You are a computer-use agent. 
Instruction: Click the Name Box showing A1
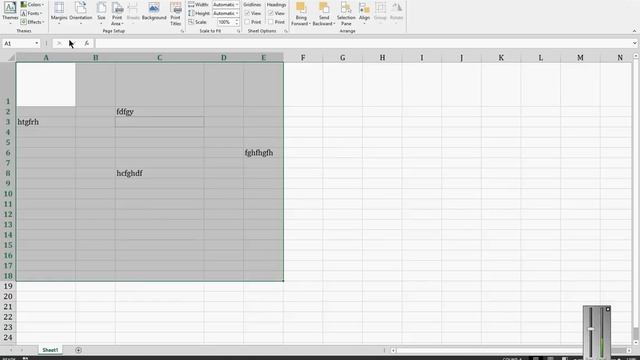pos(18,43)
